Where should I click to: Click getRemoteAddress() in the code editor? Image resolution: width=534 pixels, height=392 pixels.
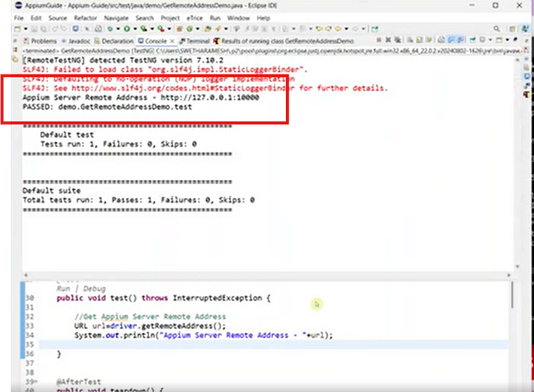coord(183,326)
